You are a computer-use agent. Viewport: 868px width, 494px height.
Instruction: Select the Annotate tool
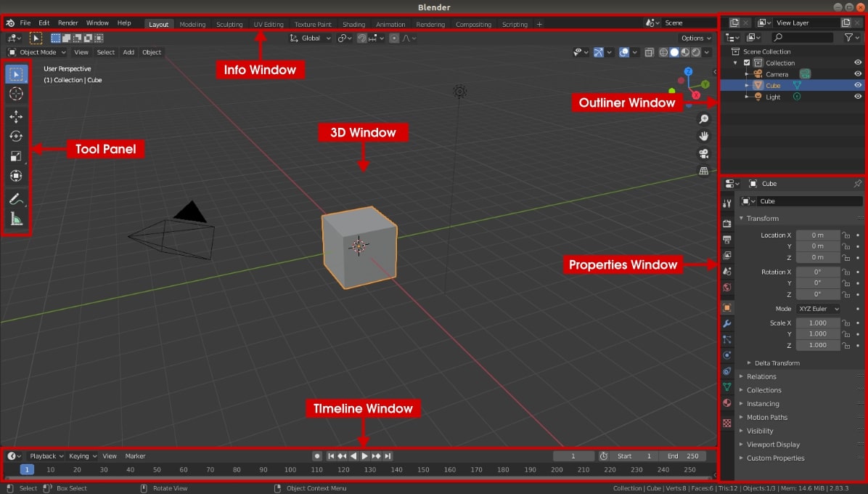(16, 199)
